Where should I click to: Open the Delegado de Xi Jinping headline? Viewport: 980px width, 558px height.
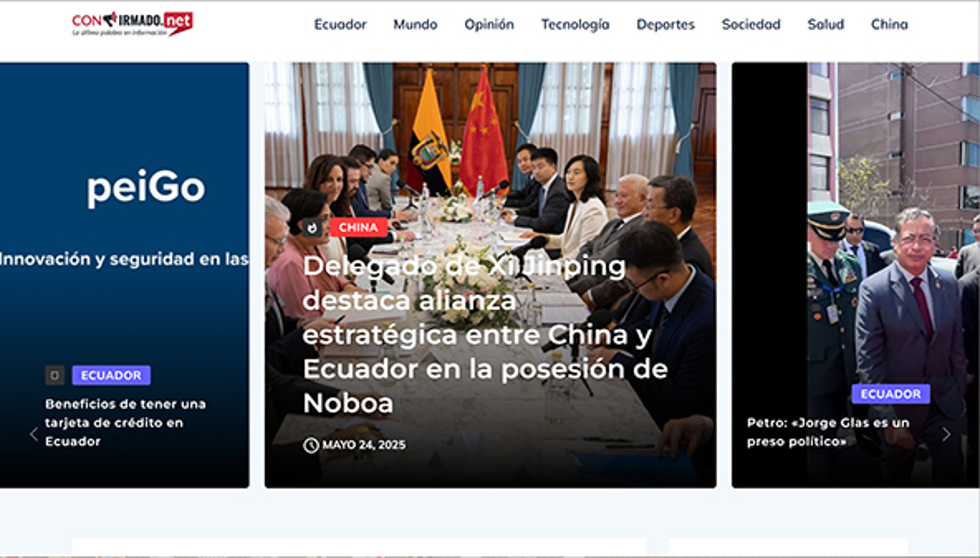(x=485, y=335)
